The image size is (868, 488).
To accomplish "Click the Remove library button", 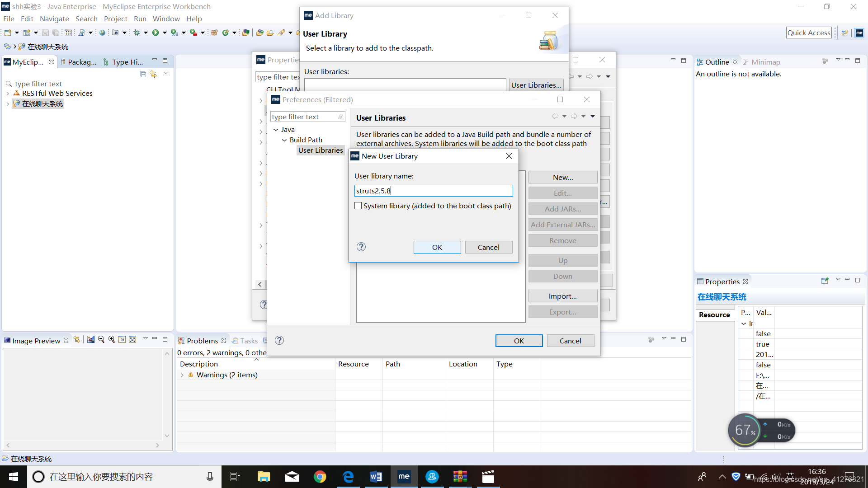I will (563, 240).
